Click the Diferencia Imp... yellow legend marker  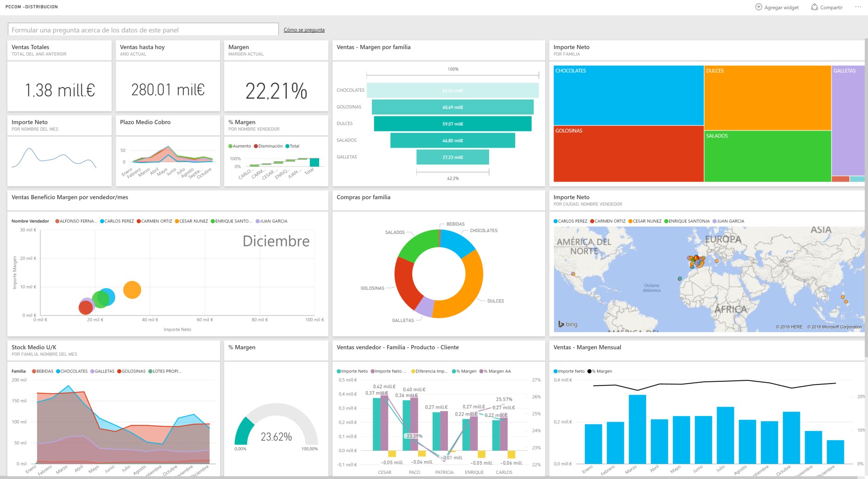tap(413, 372)
